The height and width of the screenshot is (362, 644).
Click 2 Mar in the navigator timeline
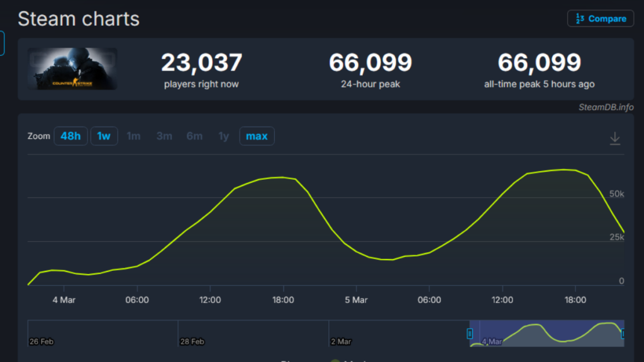click(341, 341)
